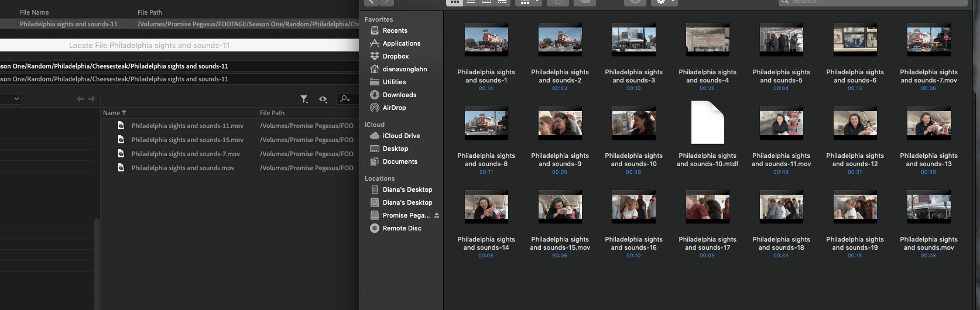Open Remote Disc in Finder sidebar
980x310 pixels.
[402, 228]
